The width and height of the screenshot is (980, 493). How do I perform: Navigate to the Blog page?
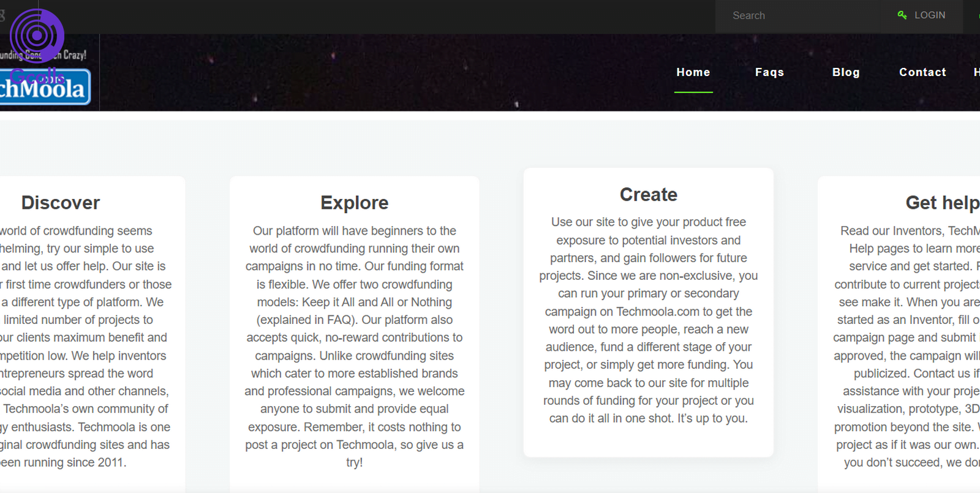845,72
